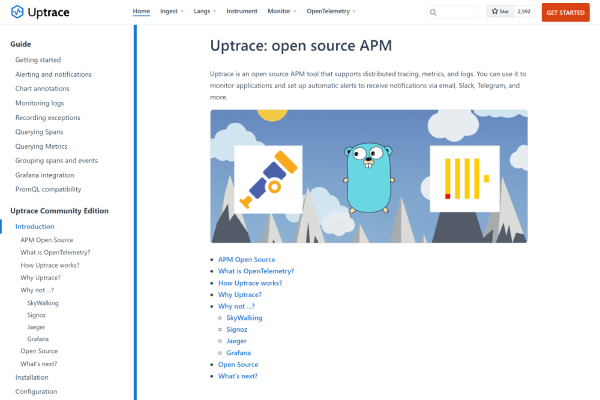
Task: Select Recording exceptions sidebar link
Action: [x=48, y=118]
